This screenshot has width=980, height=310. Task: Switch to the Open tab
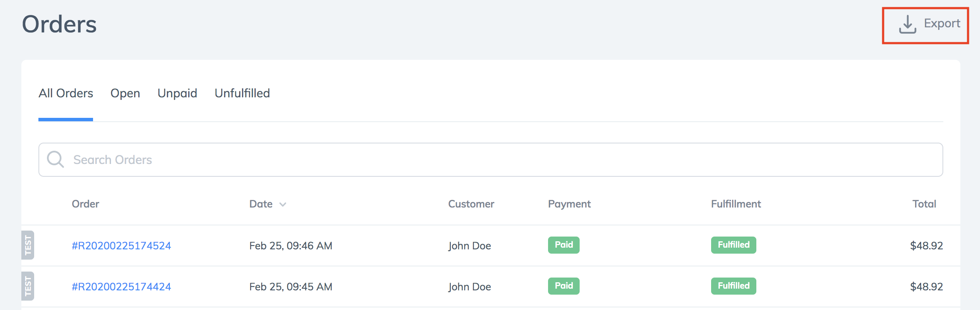pyautogui.click(x=125, y=94)
